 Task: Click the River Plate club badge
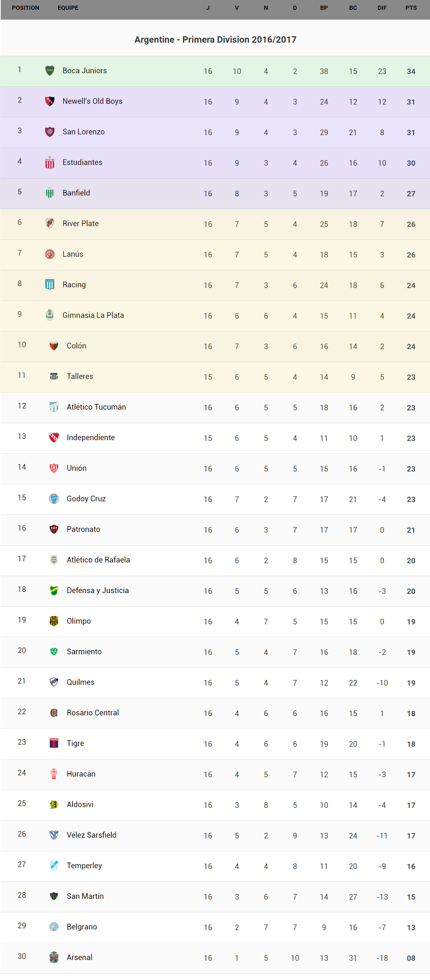(50, 223)
